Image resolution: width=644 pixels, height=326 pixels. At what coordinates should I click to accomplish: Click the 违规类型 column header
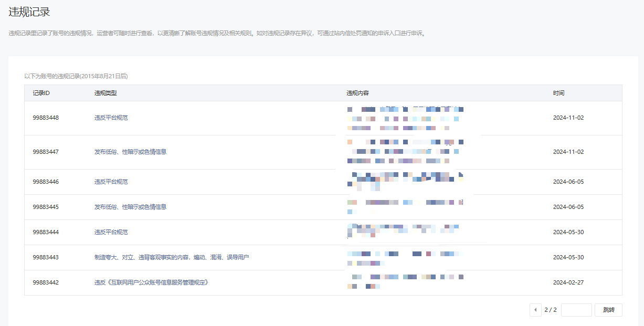(105, 93)
